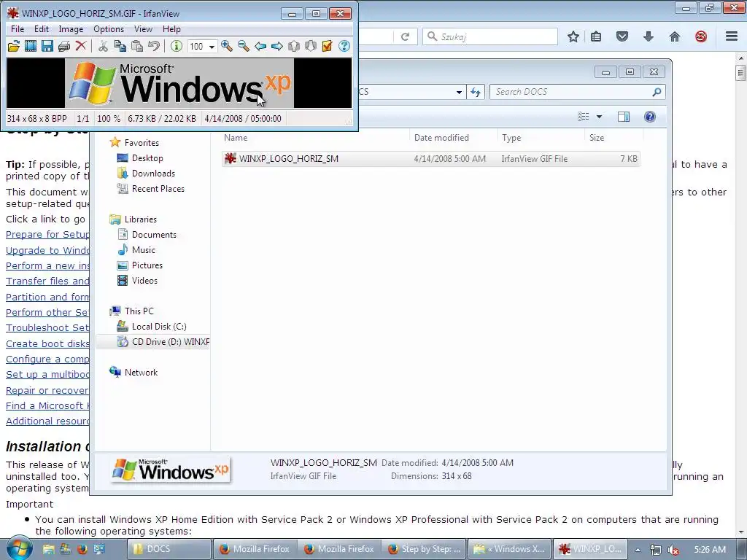Open the zoom percentage dropdown showing 100
747x560 pixels.
point(212,47)
